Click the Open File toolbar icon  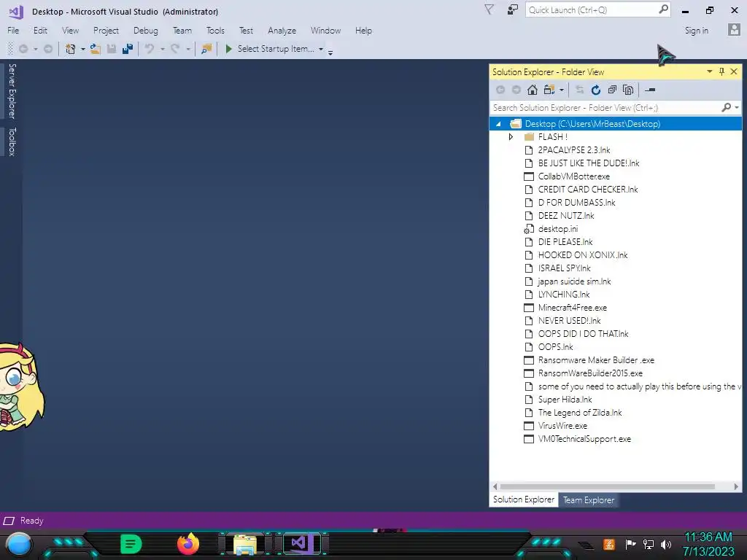click(x=96, y=49)
